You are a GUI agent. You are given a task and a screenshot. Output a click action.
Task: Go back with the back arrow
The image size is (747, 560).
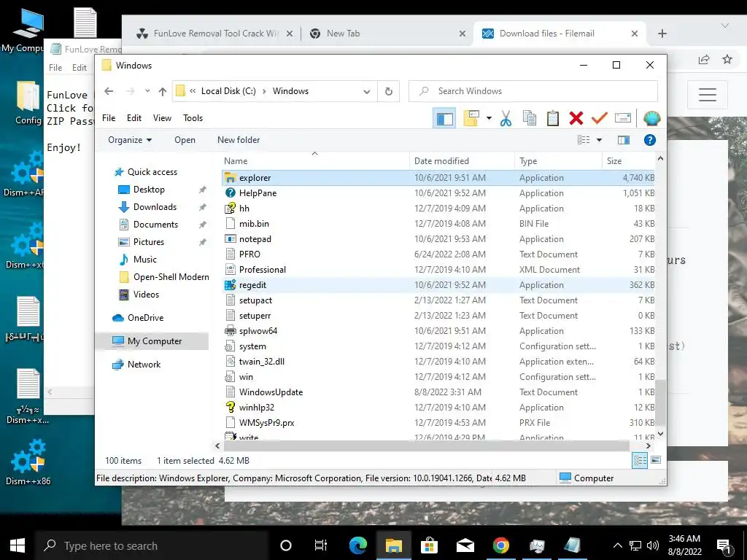(109, 91)
